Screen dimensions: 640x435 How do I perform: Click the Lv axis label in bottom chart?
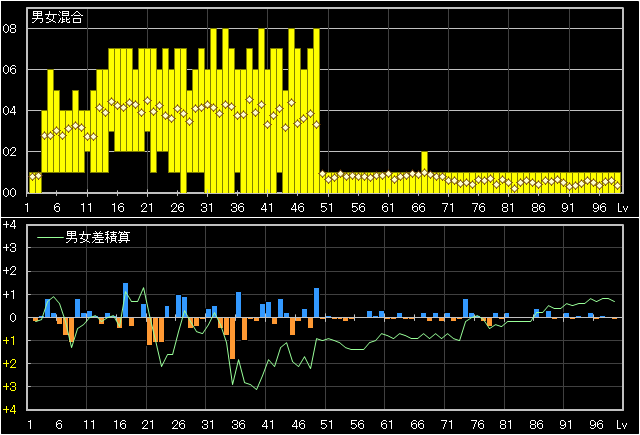(621, 425)
